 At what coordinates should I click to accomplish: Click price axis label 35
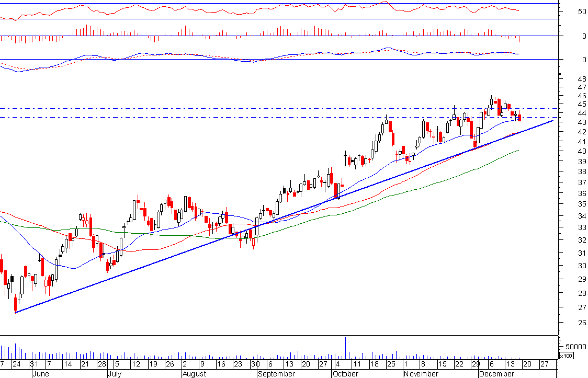coord(582,204)
